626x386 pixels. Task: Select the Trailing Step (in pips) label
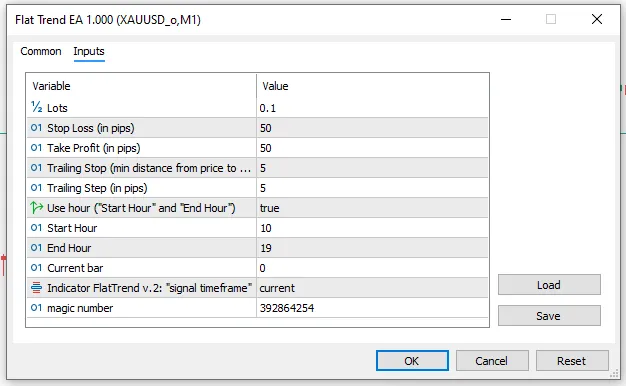[97, 188]
